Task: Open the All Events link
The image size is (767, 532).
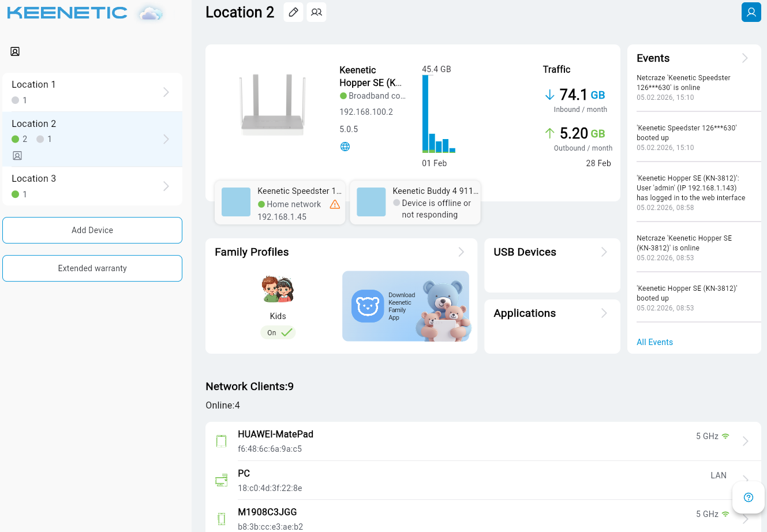Action: pyautogui.click(x=654, y=342)
